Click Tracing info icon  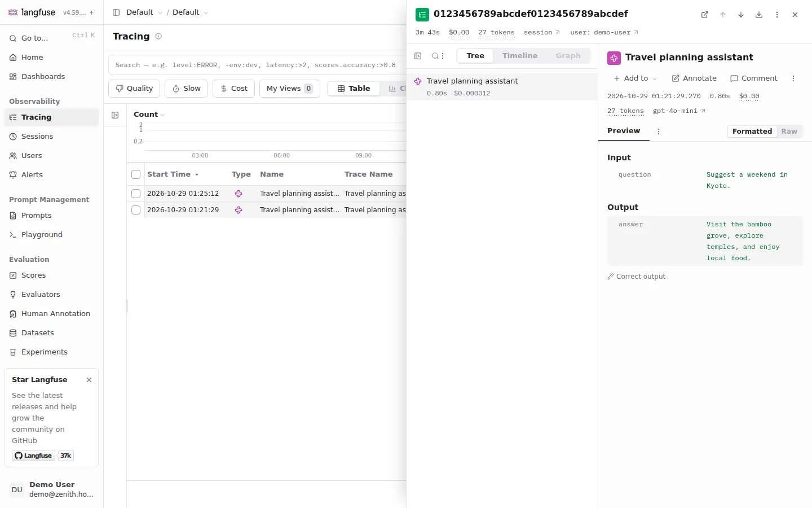158,36
